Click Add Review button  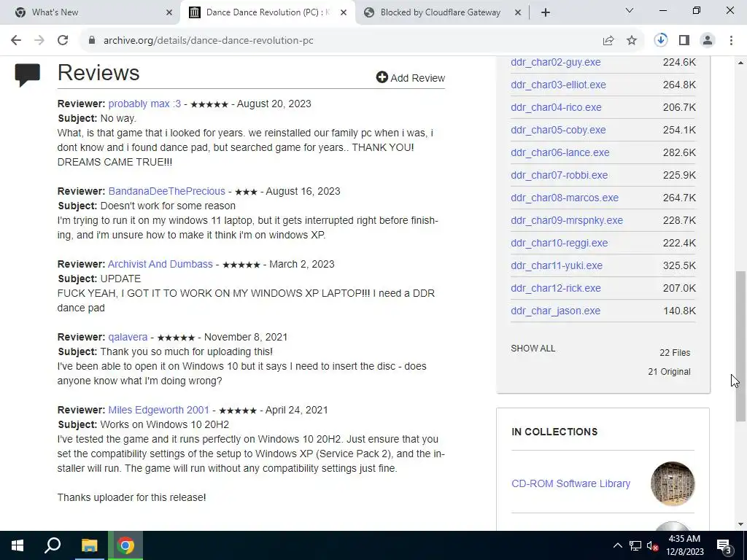(410, 77)
